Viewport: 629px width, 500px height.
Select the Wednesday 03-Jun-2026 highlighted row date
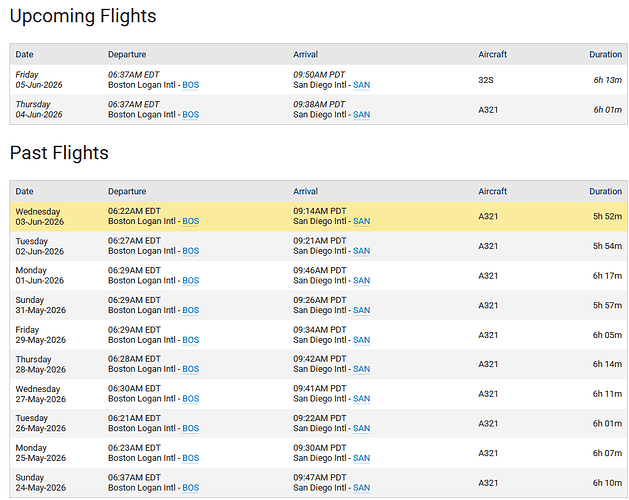[39, 217]
